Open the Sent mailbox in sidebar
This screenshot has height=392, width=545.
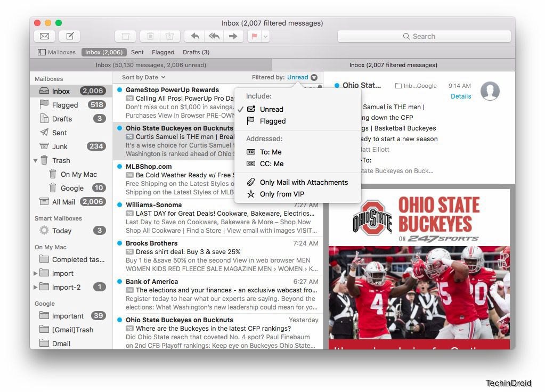71,133
